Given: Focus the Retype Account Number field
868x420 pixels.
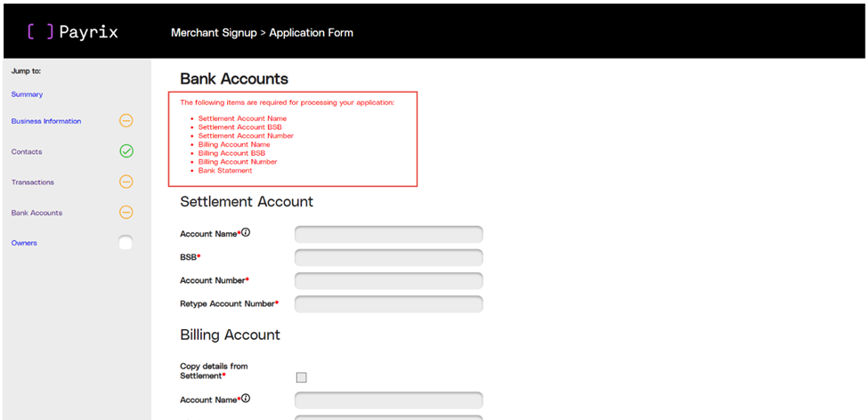Looking at the screenshot, I should [x=389, y=303].
